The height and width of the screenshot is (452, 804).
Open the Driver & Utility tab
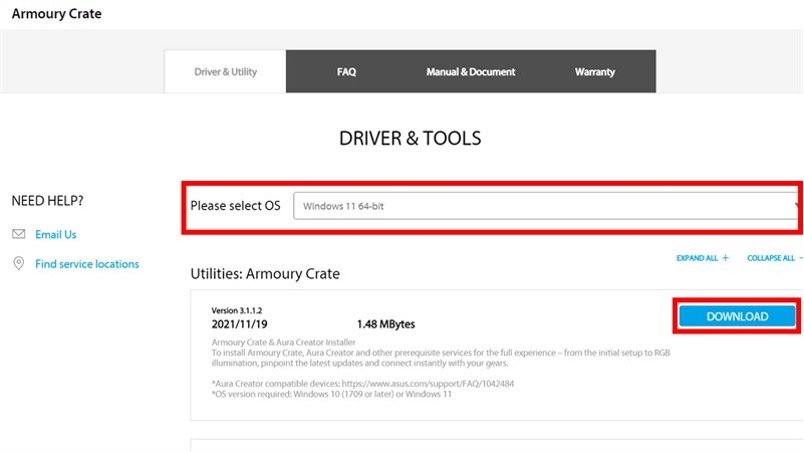(225, 71)
